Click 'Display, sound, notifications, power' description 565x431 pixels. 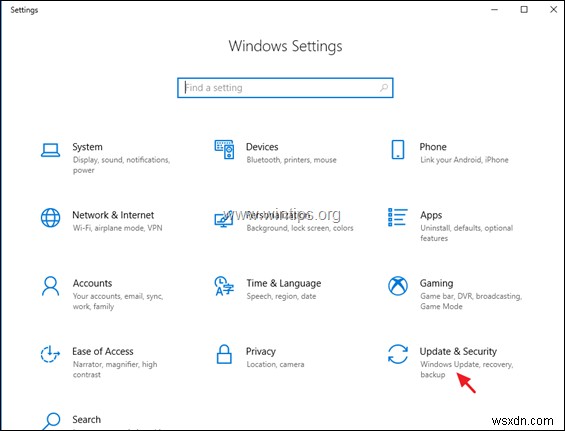(x=121, y=165)
